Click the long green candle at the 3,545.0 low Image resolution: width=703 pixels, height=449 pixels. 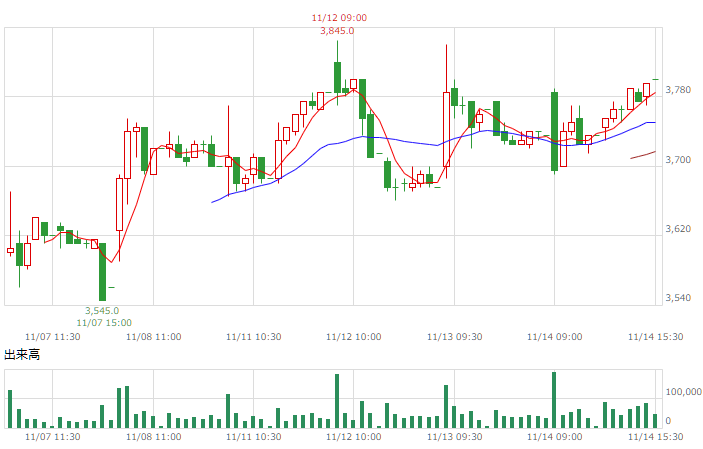tap(103, 272)
